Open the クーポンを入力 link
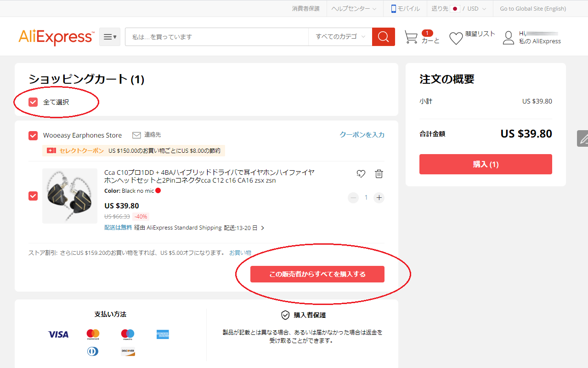This screenshot has width=588, height=368. point(362,135)
